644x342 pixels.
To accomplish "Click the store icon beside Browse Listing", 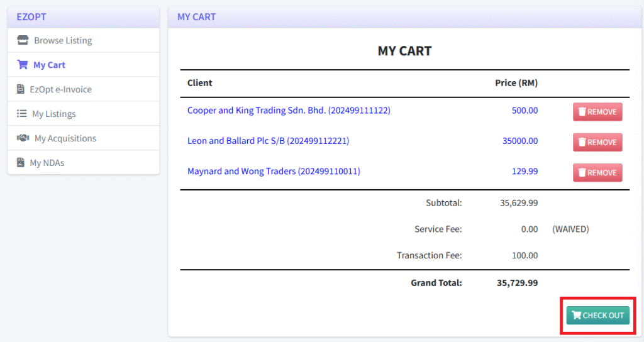I will click(x=23, y=40).
